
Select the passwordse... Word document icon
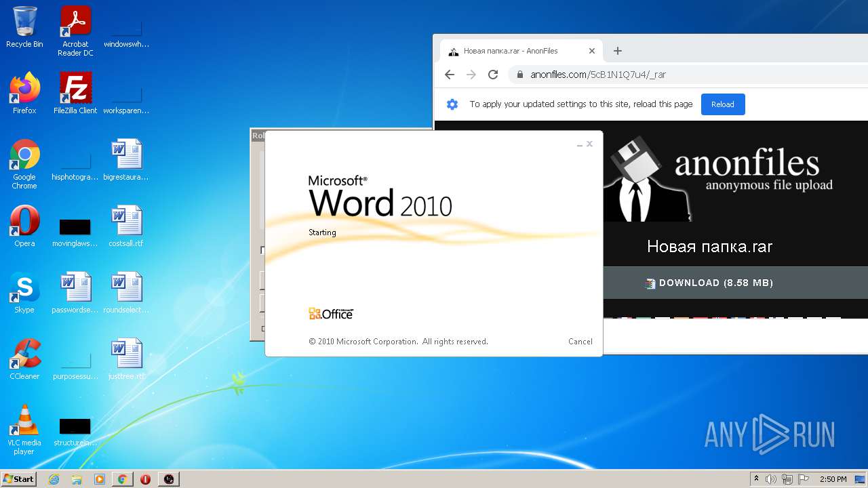[75, 293]
